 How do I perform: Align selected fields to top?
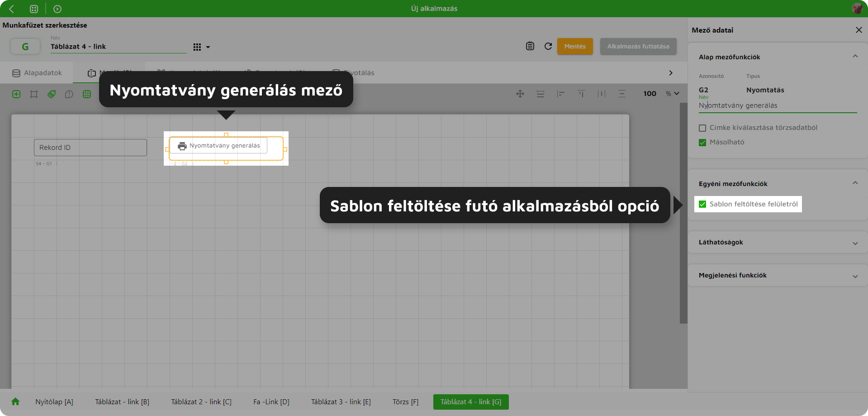click(x=581, y=94)
